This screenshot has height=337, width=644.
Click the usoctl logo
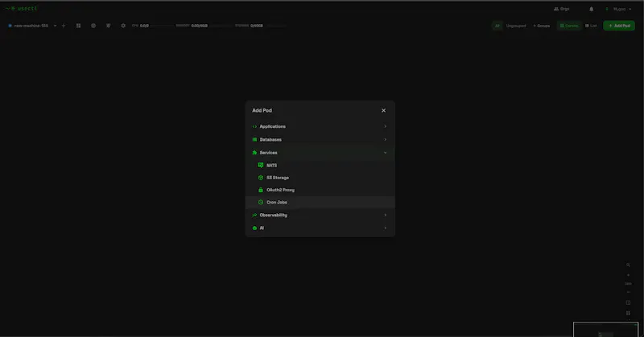tap(22, 8)
